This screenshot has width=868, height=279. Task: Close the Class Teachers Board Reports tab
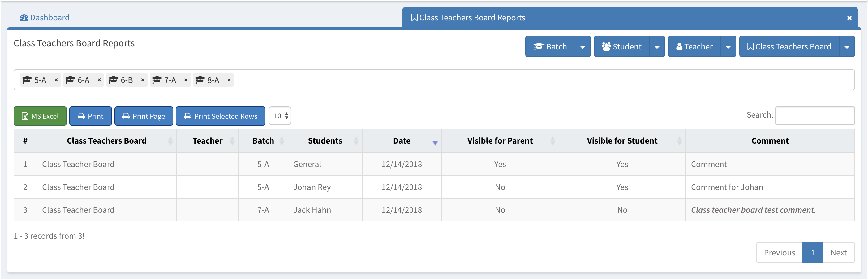pos(849,18)
